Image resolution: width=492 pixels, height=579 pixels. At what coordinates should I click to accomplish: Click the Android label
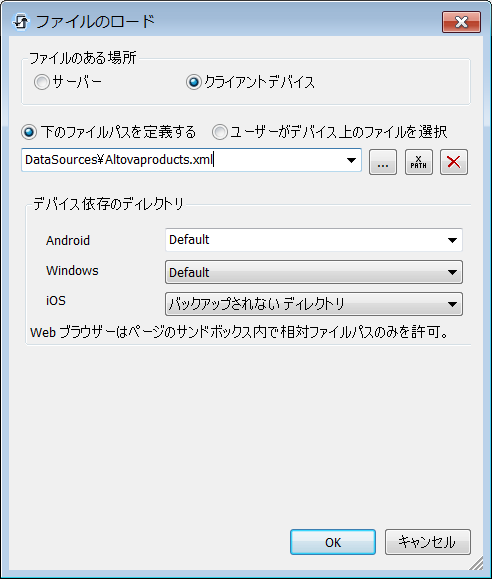point(68,241)
